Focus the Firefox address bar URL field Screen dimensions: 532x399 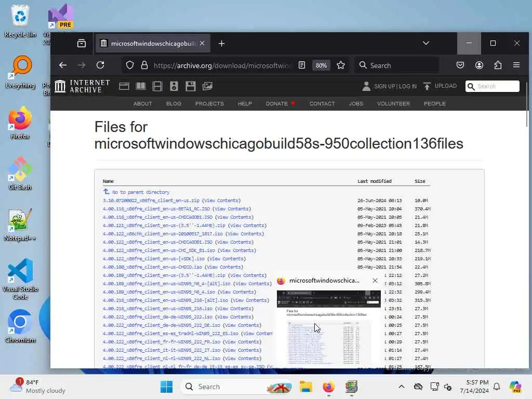[x=222, y=65]
